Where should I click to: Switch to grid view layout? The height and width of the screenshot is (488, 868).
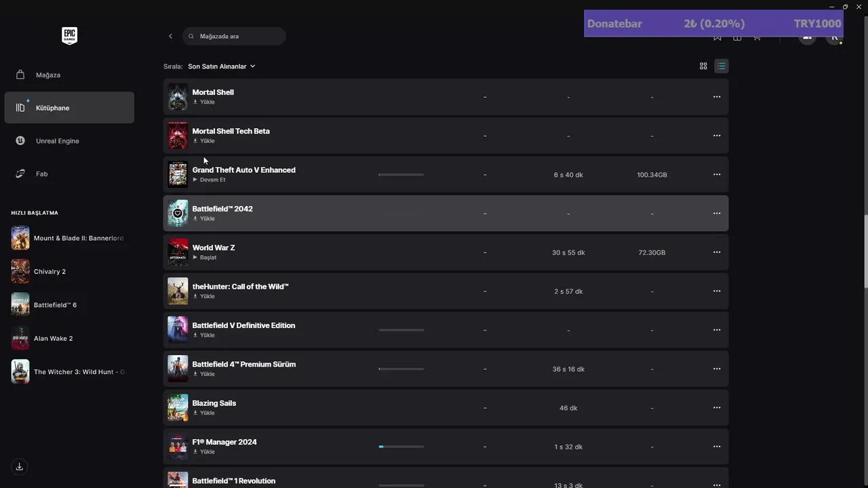(703, 66)
